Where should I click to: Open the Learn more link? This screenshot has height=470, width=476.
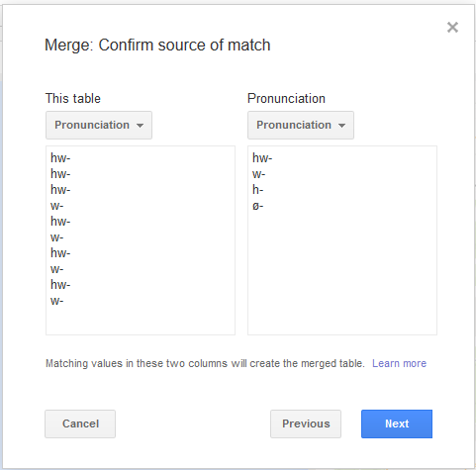pos(399,363)
